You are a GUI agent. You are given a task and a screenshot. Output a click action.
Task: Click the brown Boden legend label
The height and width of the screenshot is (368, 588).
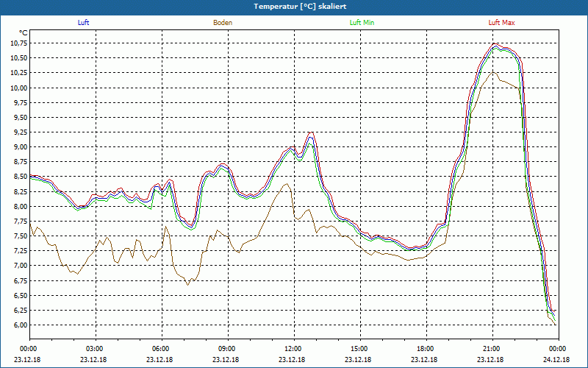click(x=223, y=23)
